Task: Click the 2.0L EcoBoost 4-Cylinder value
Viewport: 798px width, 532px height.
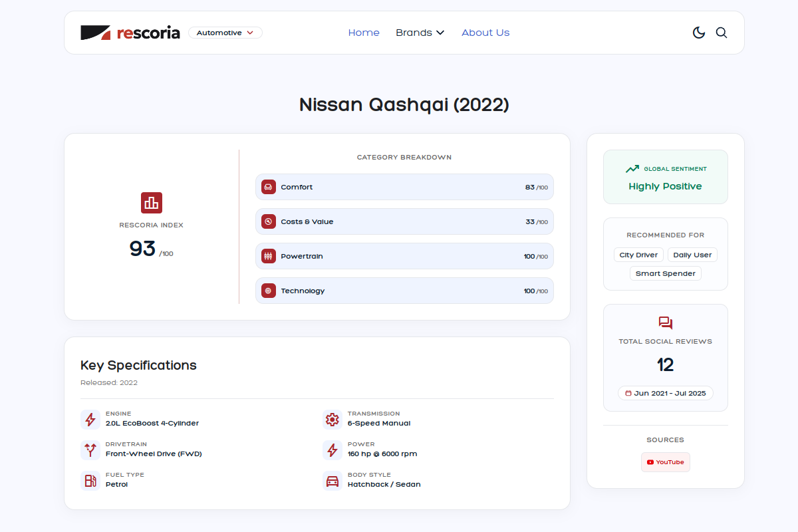Action: [152, 424]
